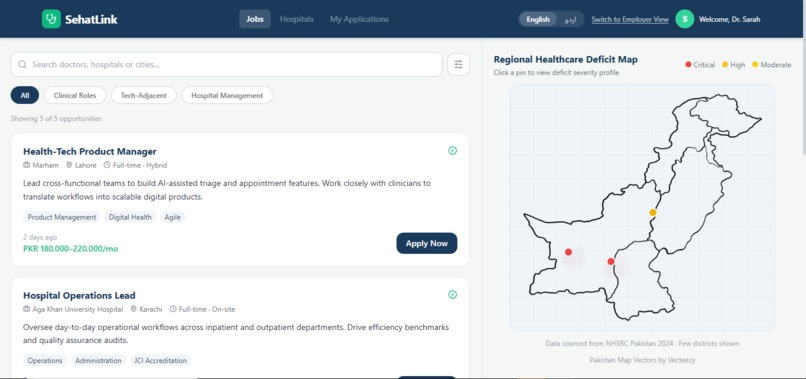Image resolution: width=806 pixels, height=379 pixels.
Task: Click Showing 5 of 5 opportunities text
Action: pyautogui.click(x=56, y=119)
